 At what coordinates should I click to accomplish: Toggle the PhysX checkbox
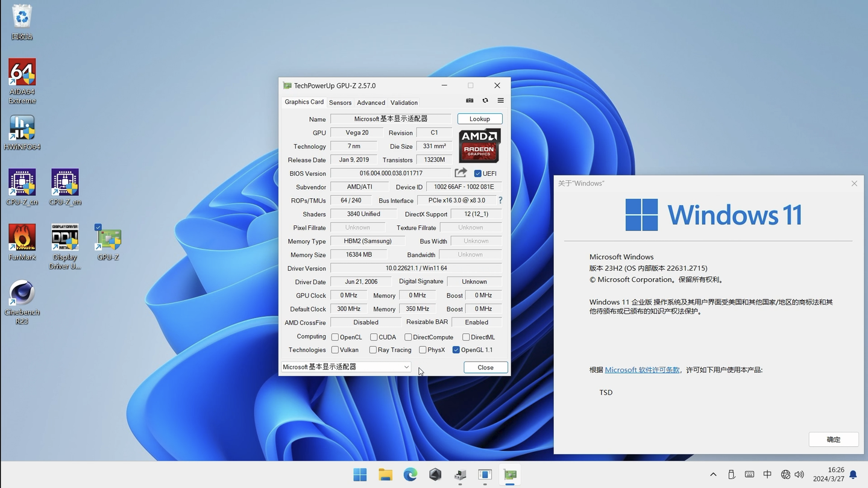(423, 350)
